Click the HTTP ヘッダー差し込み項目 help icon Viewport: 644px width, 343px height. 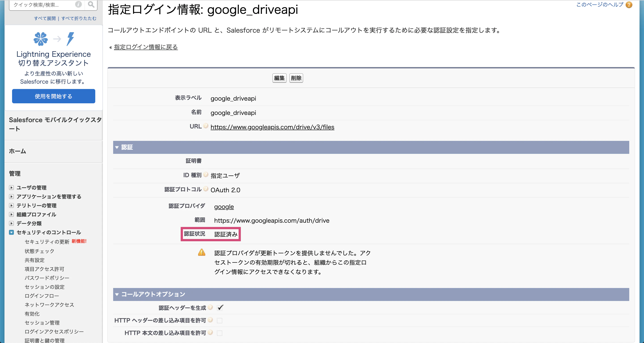point(210,320)
